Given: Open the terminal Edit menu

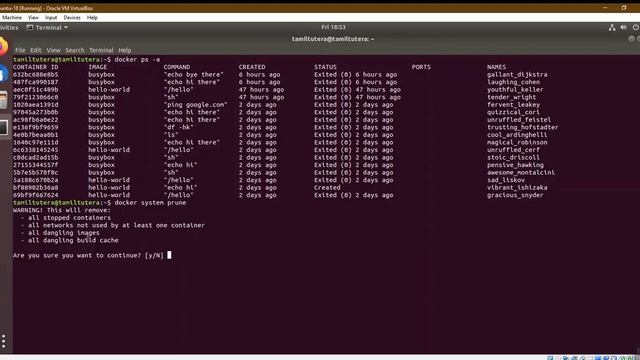Looking at the screenshot, I should click(36, 50).
